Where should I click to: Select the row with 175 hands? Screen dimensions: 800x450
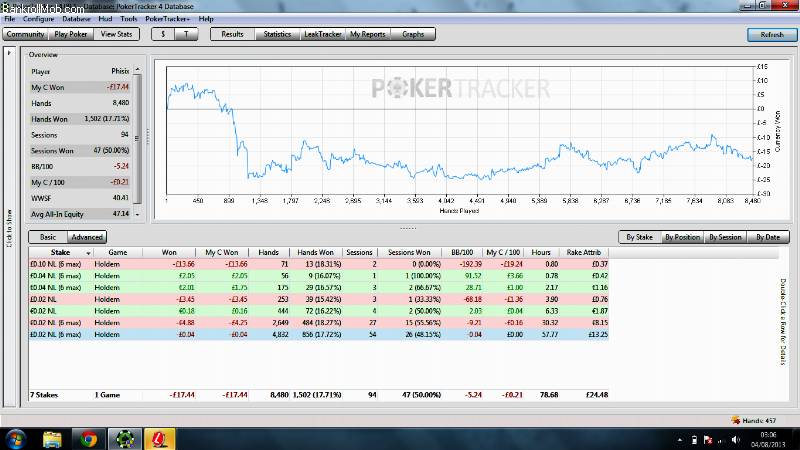[318, 288]
